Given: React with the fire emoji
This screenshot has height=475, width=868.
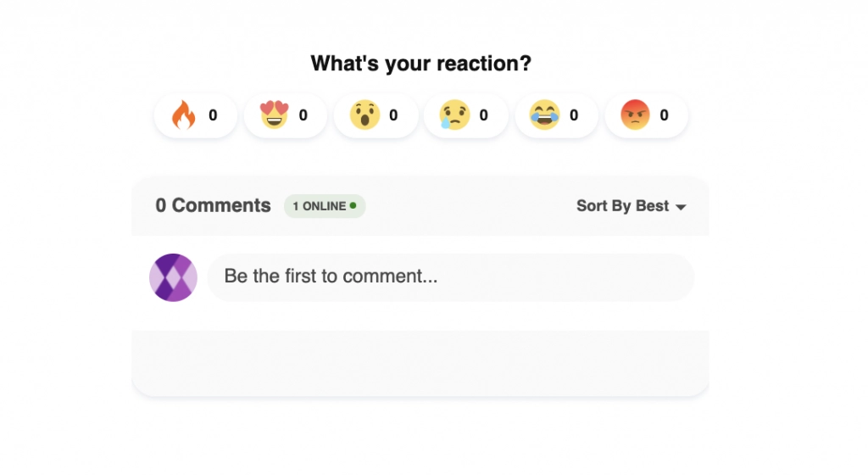Looking at the screenshot, I should 183,115.
